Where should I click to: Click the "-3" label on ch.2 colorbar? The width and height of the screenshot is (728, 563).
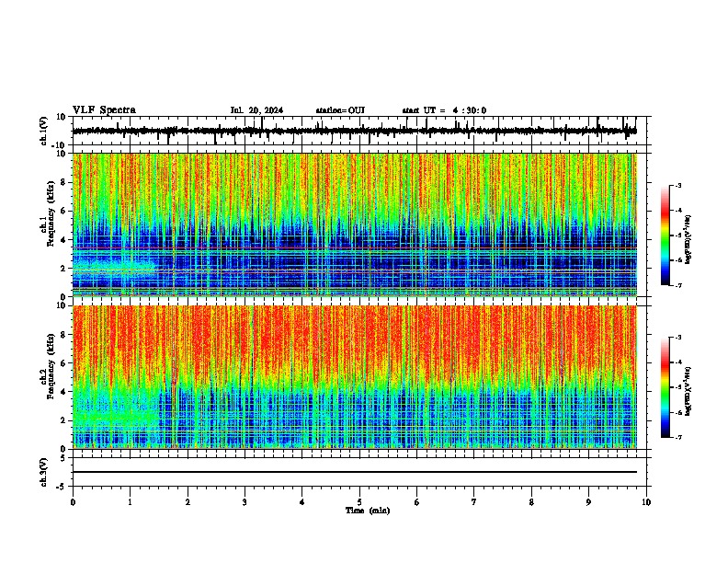click(678, 338)
